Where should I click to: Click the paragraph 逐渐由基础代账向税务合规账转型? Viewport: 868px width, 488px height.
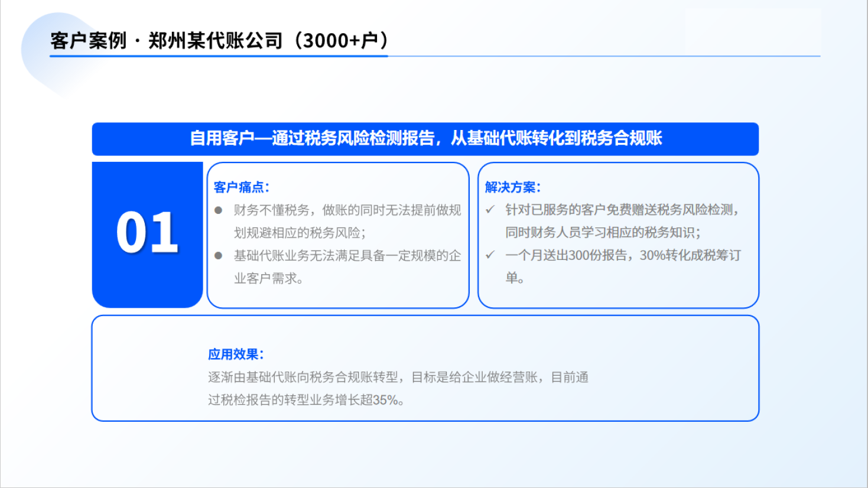[398, 378]
